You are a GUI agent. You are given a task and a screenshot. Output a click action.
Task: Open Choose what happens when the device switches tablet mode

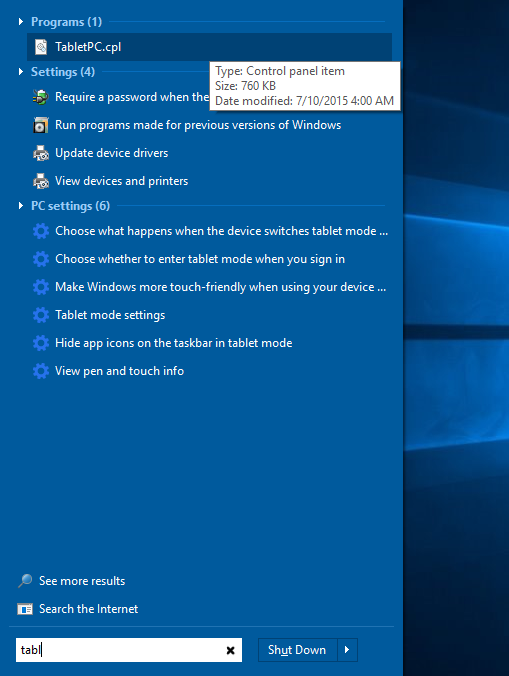tap(222, 231)
